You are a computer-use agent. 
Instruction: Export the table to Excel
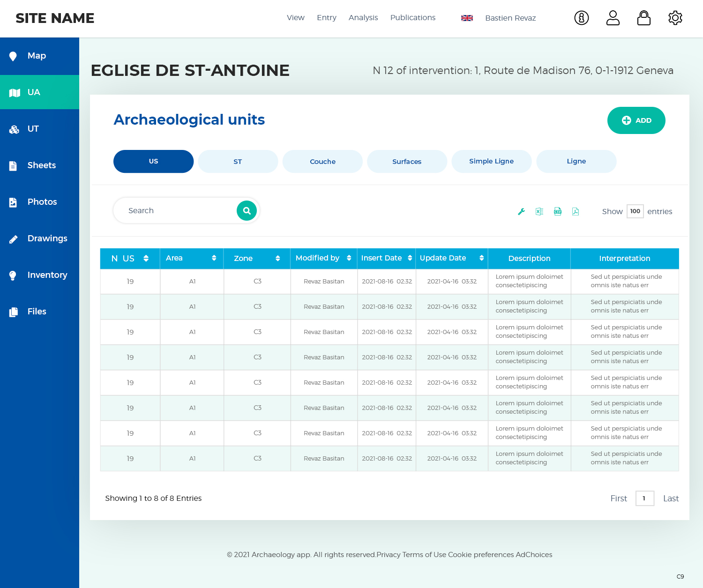click(x=539, y=211)
